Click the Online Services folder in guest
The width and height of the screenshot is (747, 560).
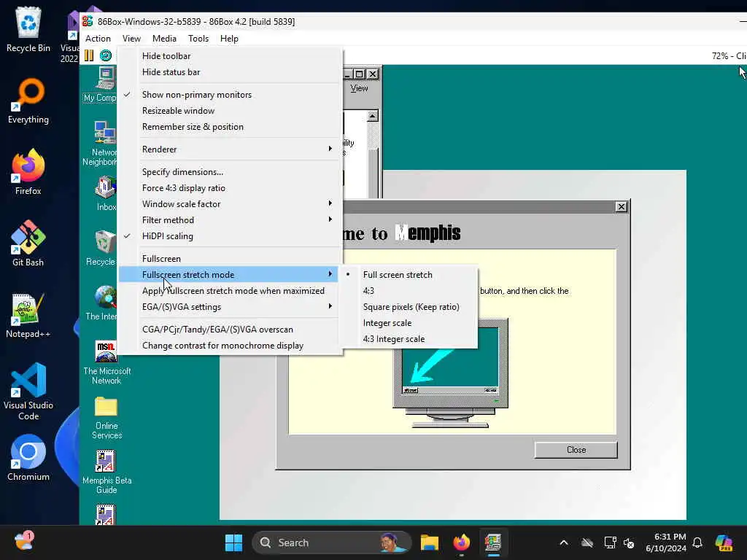click(107, 418)
